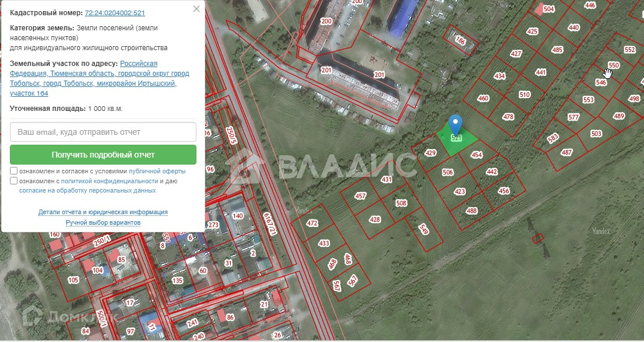Select parcel 85 on the map
The width and height of the screenshot is (644, 342).
click(x=121, y=259)
